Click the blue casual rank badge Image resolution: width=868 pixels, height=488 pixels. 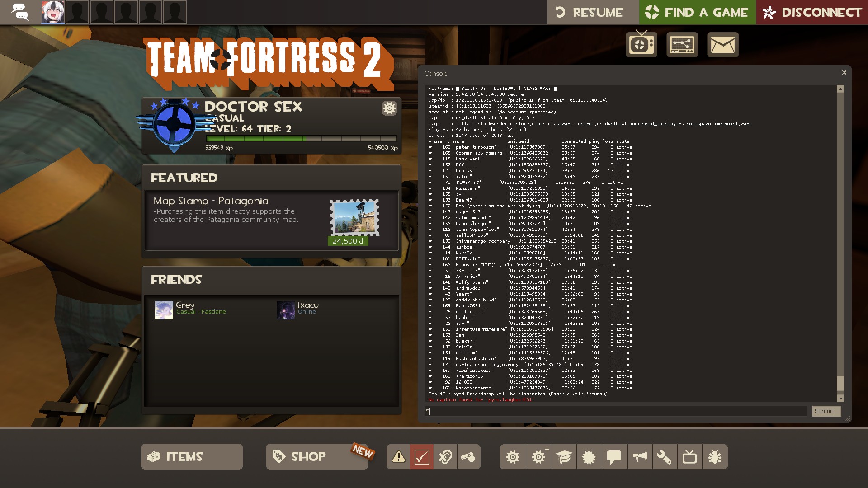(x=174, y=125)
